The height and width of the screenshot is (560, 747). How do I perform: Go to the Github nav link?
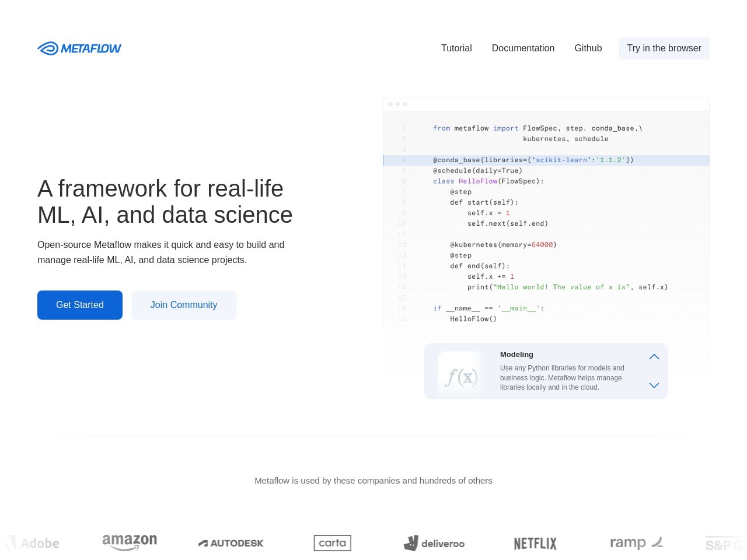[588, 48]
